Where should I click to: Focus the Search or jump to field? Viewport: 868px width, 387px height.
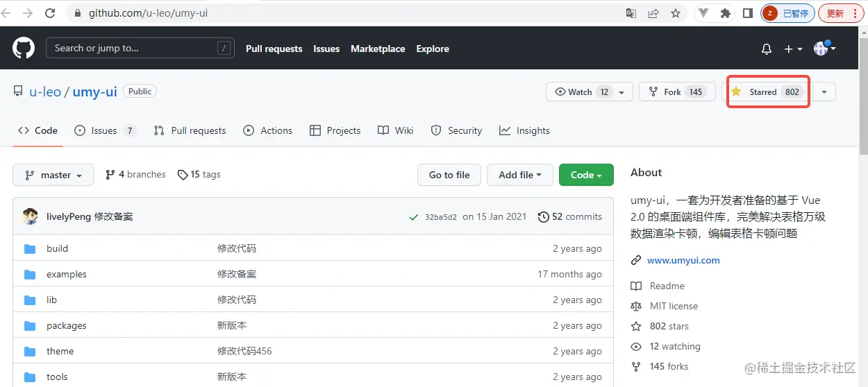tap(139, 48)
